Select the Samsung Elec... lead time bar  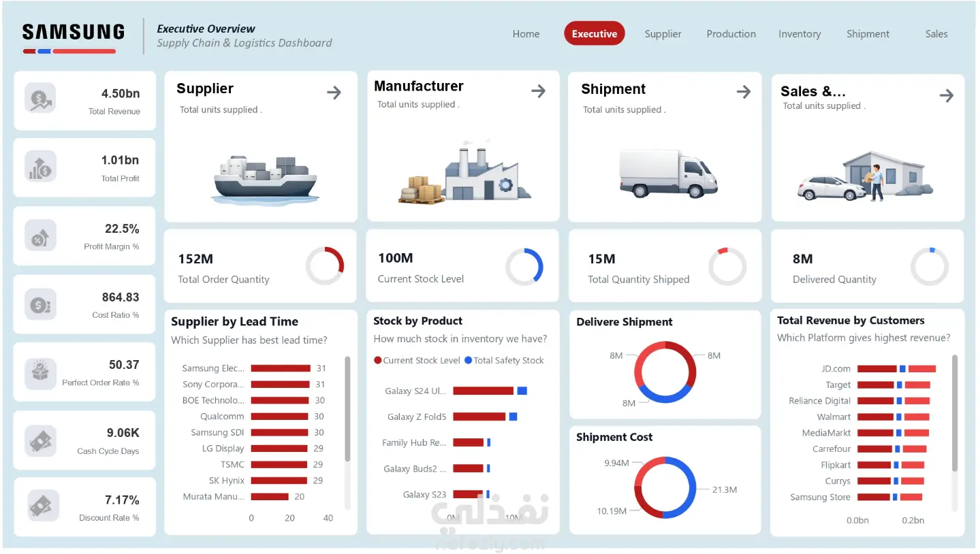(x=281, y=368)
